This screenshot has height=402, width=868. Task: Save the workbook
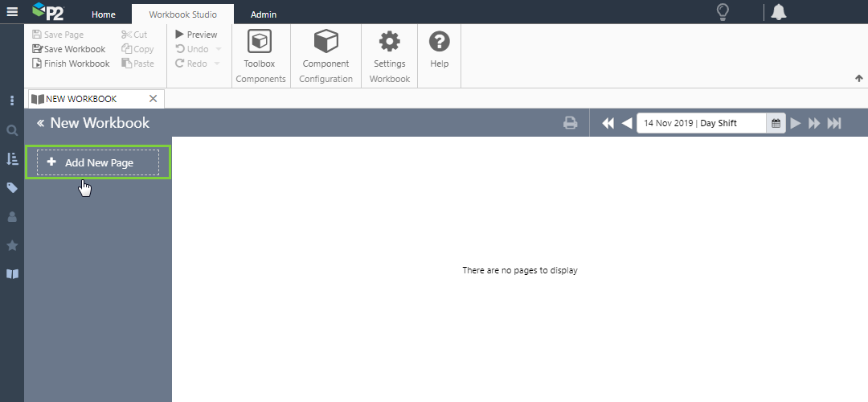coord(68,49)
